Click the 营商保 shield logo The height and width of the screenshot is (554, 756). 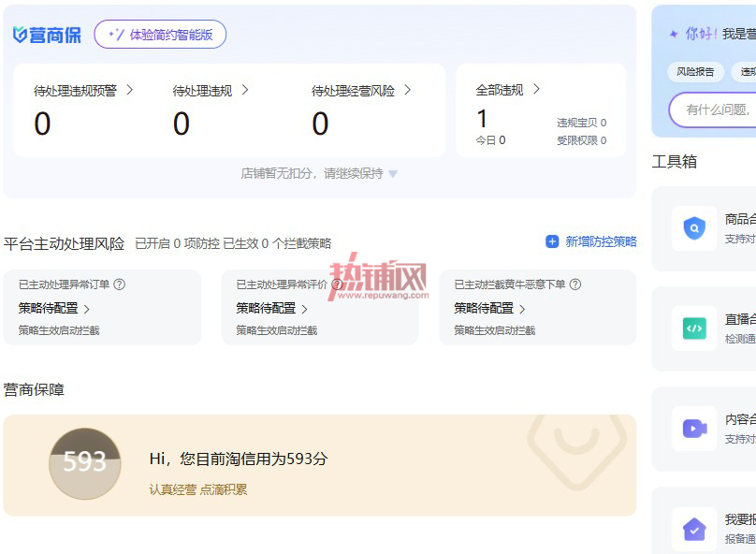click(20, 35)
